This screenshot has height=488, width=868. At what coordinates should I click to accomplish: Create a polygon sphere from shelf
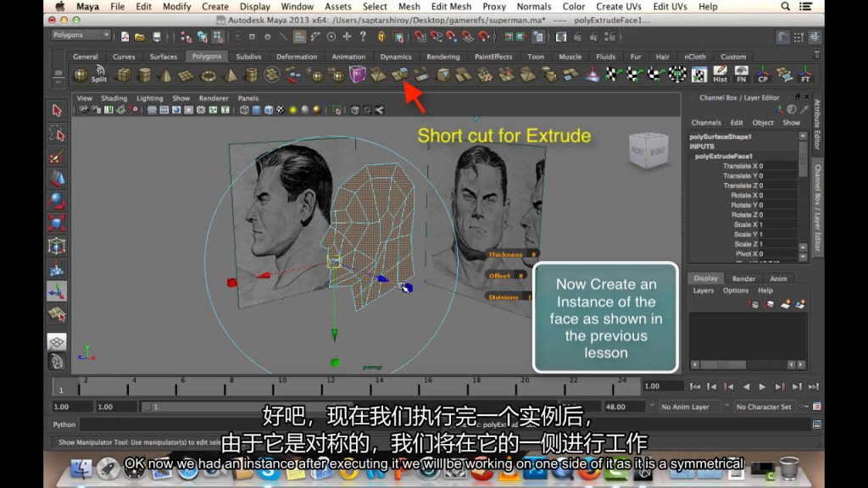coord(81,75)
